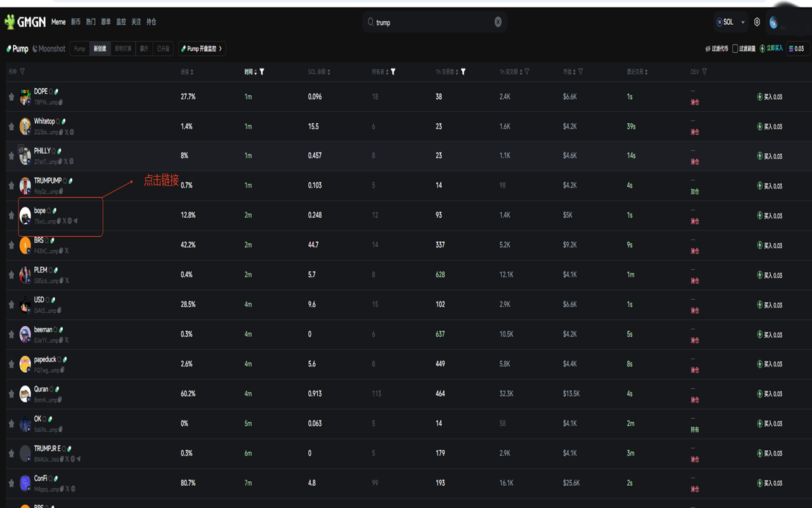The image size is (812, 508).
Task: Star the PHILLY token as favorite
Action: (11, 156)
